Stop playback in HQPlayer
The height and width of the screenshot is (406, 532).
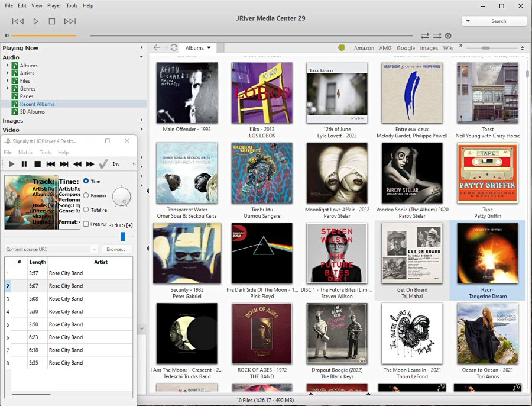tap(38, 164)
